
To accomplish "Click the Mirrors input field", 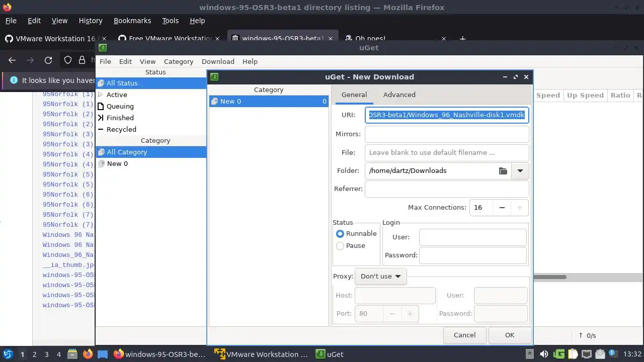I will point(447,134).
